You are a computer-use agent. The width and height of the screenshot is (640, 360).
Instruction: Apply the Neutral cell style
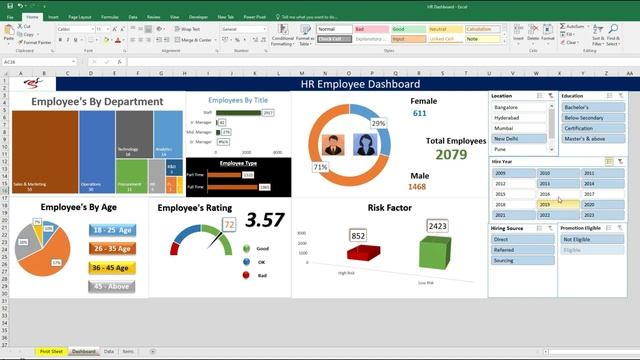click(445, 29)
